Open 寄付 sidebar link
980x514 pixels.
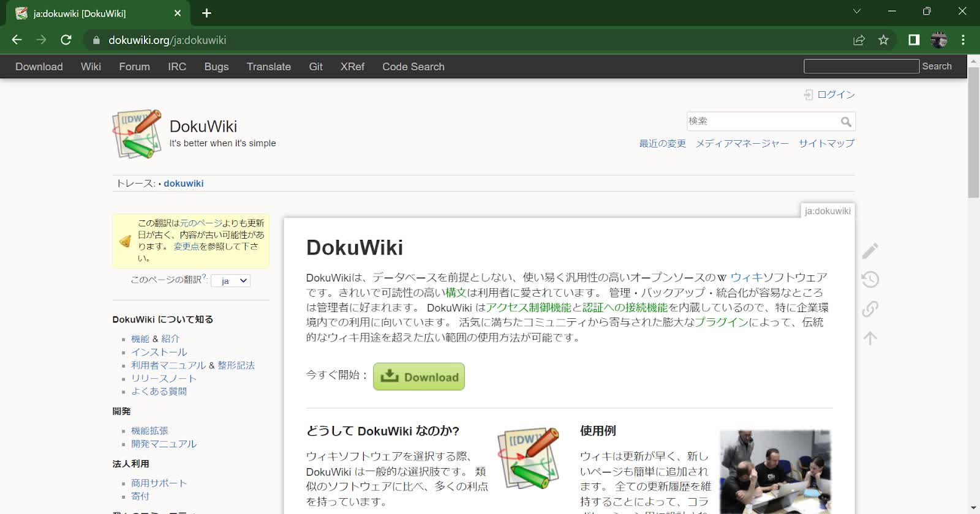pyautogui.click(x=140, y=496)
